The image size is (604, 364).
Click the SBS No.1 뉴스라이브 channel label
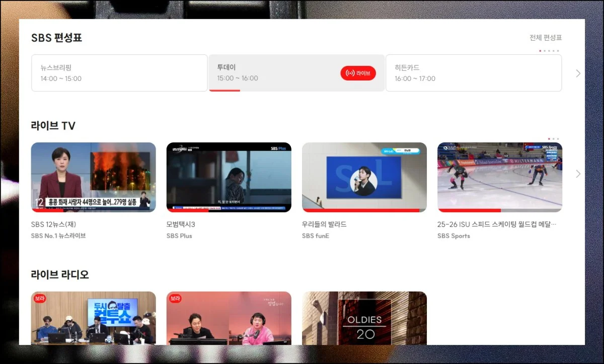pos(59,236)
